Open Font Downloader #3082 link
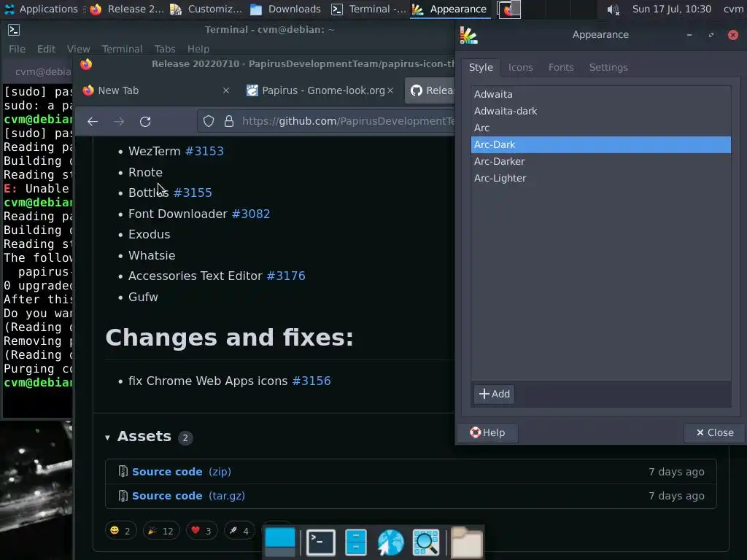This screenshot has width=747, height=560. (251, 214)
